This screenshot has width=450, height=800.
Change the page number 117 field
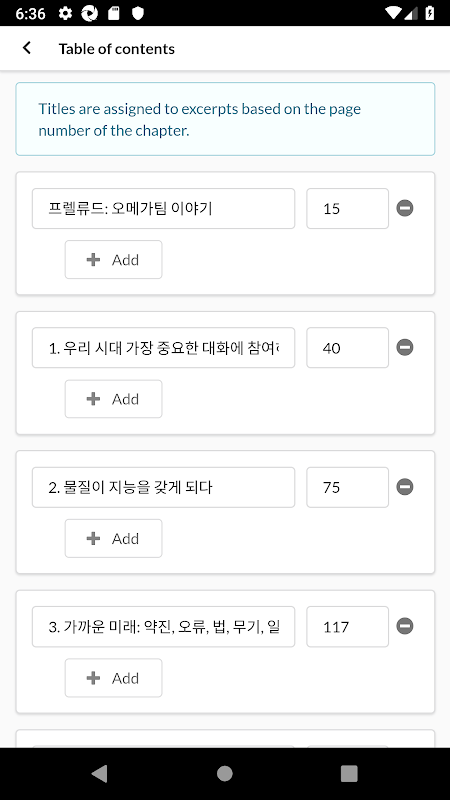point(347,627)
